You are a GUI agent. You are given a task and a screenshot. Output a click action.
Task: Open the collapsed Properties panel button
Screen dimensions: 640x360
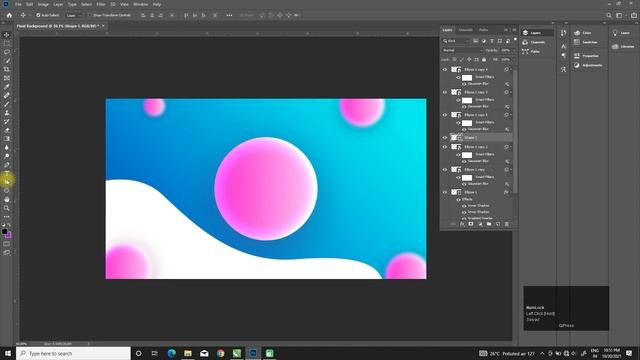[x=587, y=56]
